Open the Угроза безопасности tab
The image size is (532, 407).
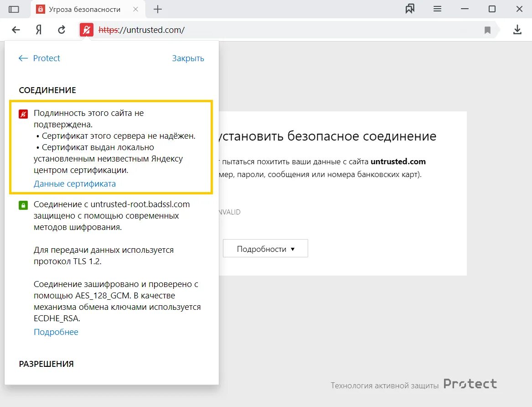tap(88, 9)
